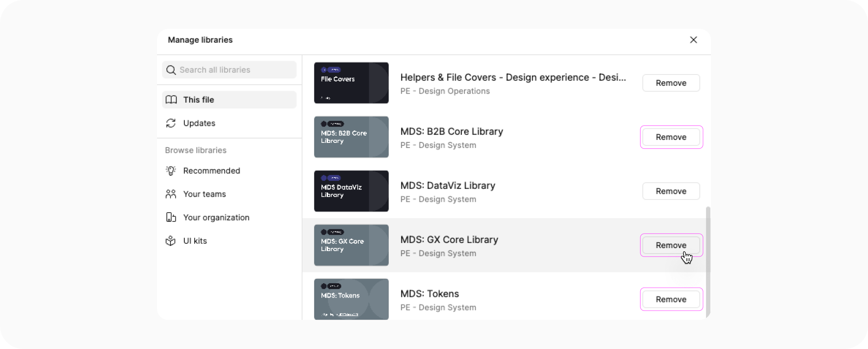868x349 pixels.
Task: Click the lightbulb icon for Recommended
Action: pyautogui.click(x=171, y=170)
